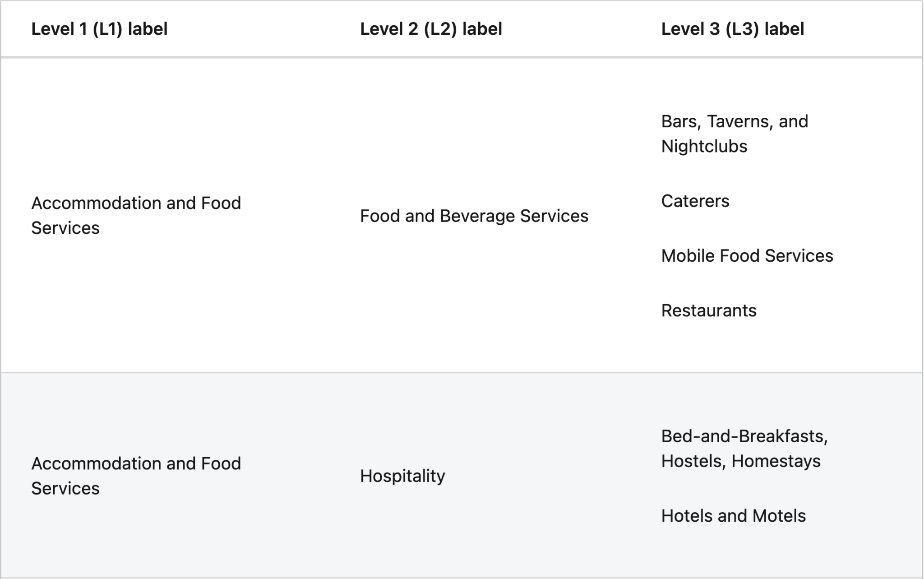924x579 pixels.
Task: Click the word Nightclubs in L3 column
Action: [704, 146]
